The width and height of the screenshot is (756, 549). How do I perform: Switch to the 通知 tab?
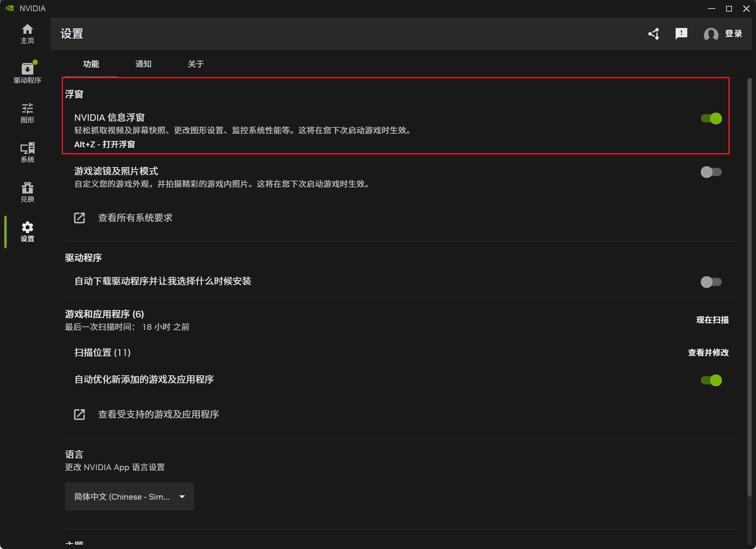pyautogui.click(x=143, y=64)
